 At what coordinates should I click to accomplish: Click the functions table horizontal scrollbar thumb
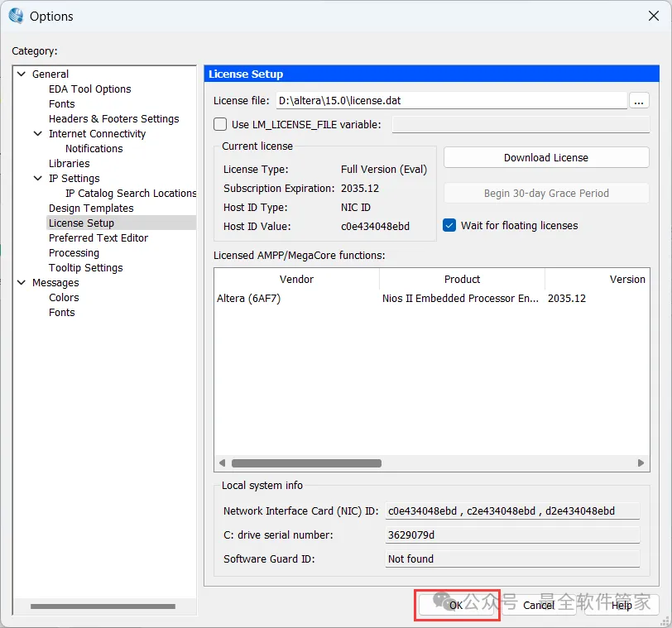click(x=306, y=463)
